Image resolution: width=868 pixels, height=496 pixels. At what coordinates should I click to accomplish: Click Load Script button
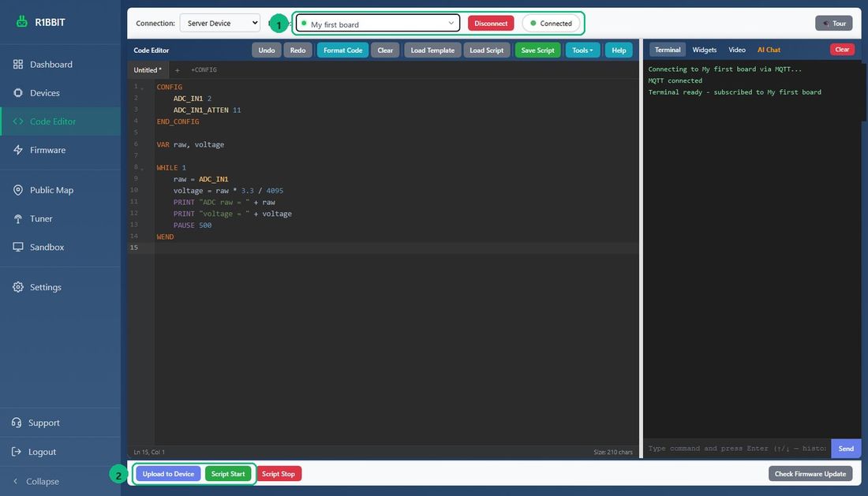[x=487, y=50]
